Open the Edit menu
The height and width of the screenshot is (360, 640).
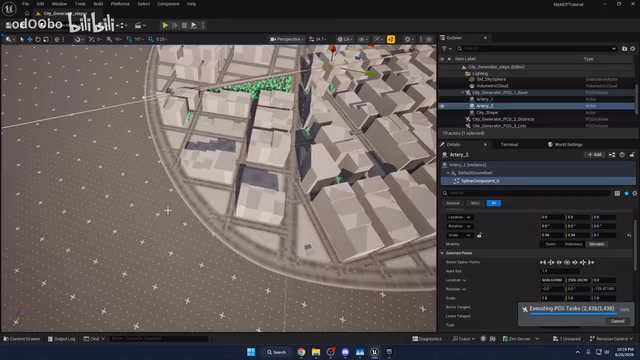(40, 4)
